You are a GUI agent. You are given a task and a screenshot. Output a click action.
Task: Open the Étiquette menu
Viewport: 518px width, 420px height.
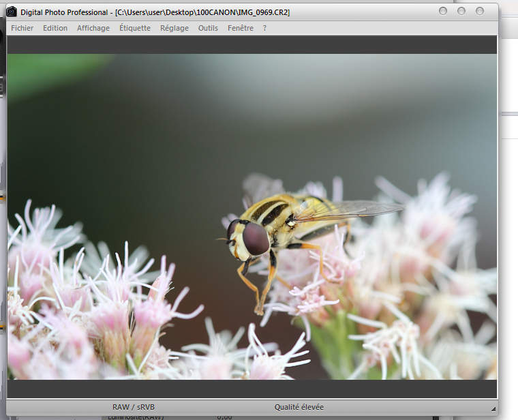pyautogui.click(x=135, y=28)
